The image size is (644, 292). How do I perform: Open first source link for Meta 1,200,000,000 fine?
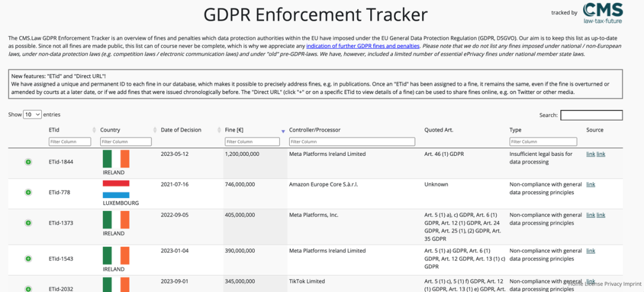[x=590, y=154]
